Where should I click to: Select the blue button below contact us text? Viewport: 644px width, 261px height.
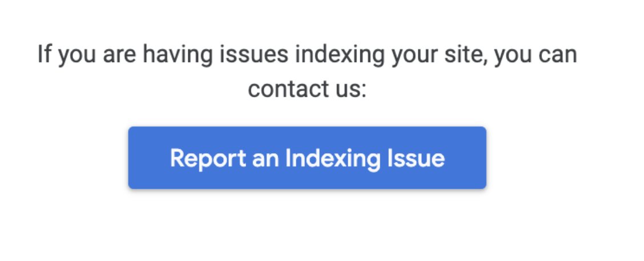(x=307, y=158)
